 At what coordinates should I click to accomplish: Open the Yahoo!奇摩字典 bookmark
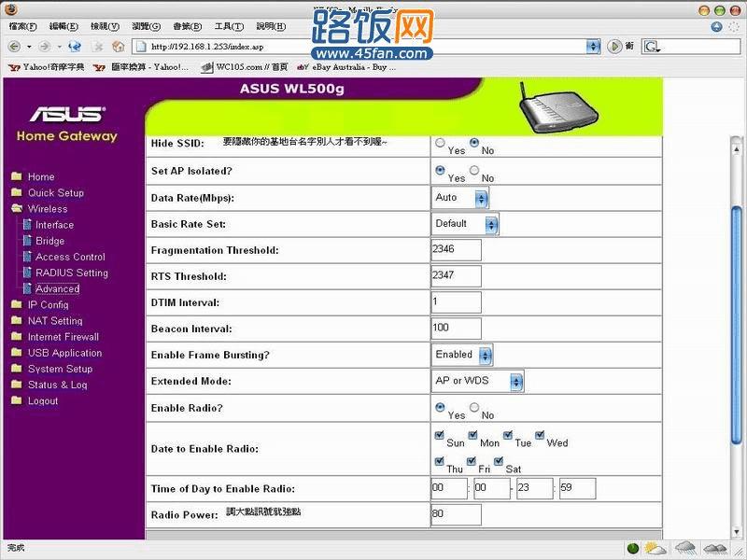point(47,67)
